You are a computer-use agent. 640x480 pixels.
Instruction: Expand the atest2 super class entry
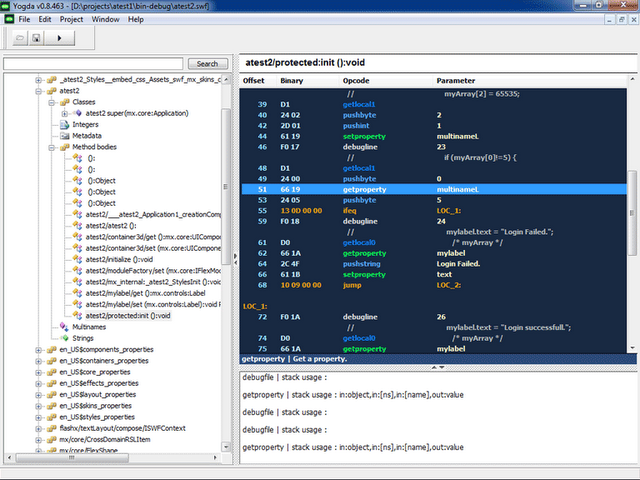[65, 114]
